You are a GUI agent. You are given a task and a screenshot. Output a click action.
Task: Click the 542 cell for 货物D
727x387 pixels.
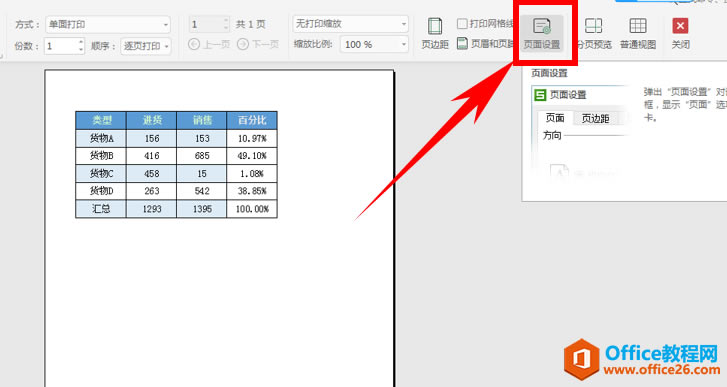pos(202,191)
